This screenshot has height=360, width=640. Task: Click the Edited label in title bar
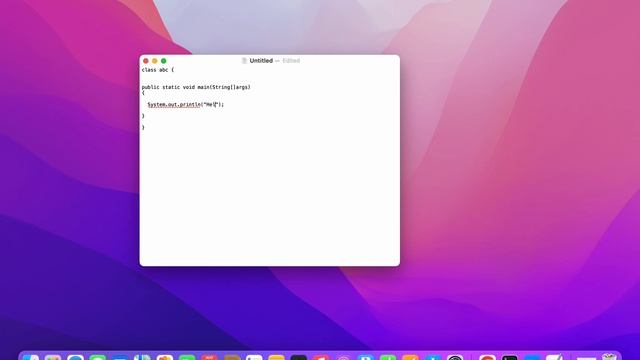[x=291, y=61]
